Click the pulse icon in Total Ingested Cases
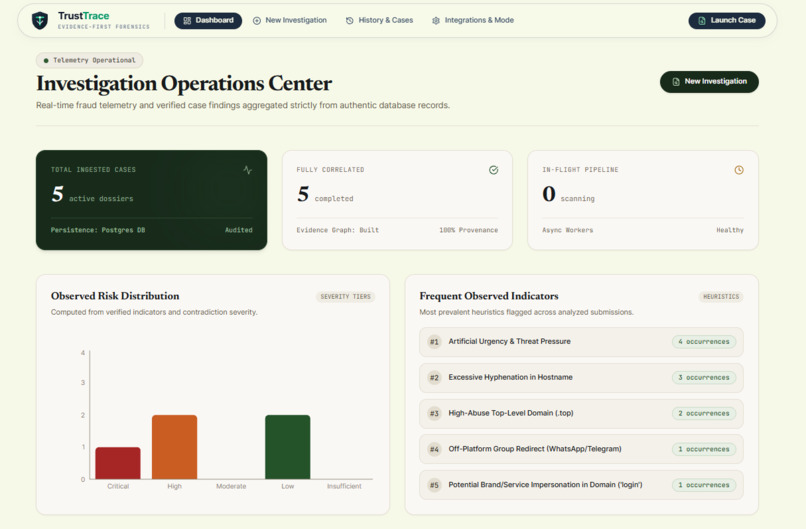Viewport: 806px width, 529px height. (248, 170)
